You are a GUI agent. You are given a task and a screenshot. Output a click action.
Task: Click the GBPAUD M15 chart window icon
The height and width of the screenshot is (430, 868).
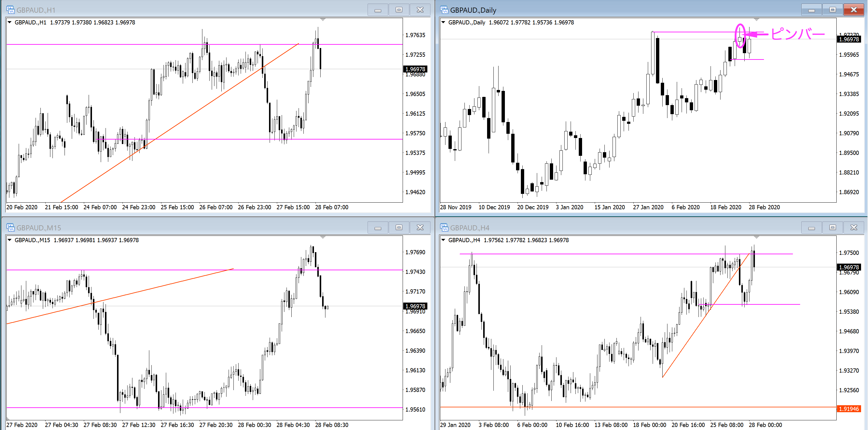(11, 228)
